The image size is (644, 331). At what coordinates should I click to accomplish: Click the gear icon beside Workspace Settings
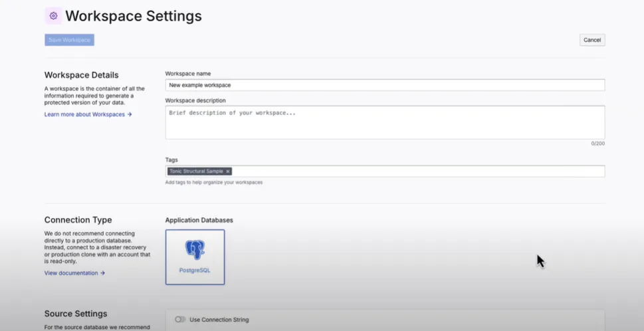pos(53,16)
